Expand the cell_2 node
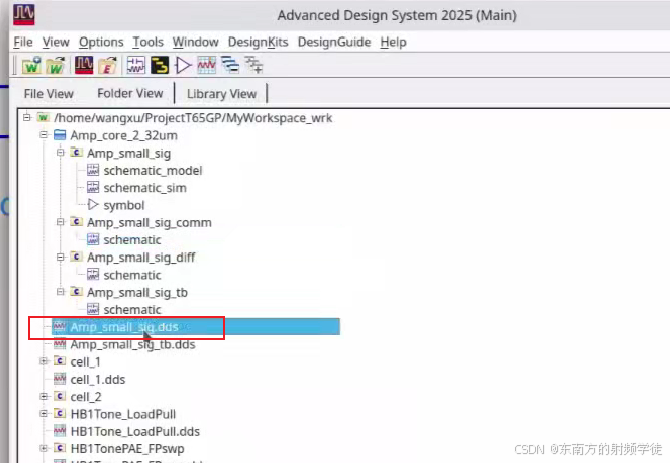Screen dimensions: 670x463 (43, 396)
